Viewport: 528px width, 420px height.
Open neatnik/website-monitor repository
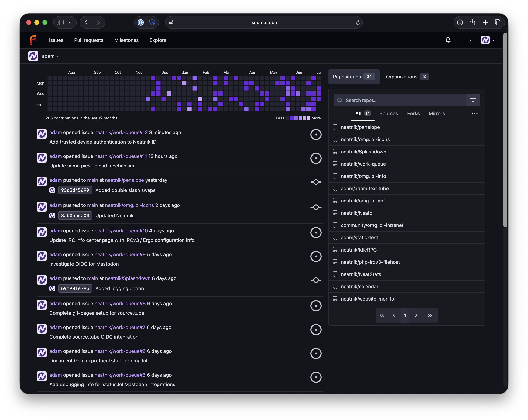point(368,299)
